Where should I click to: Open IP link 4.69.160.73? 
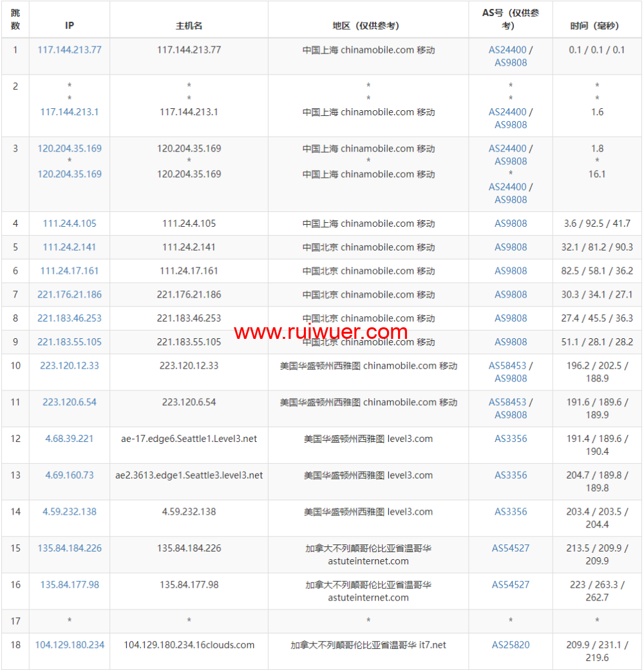(x=70, y=475)
